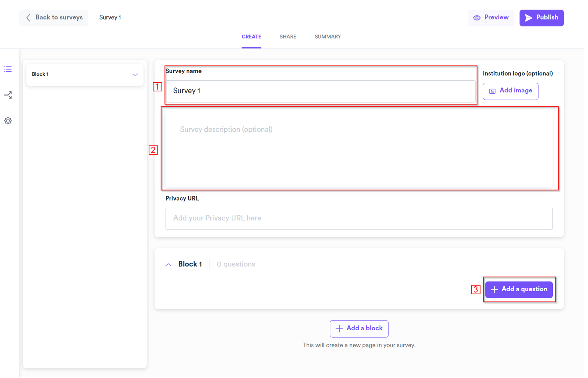The image size is (588, 378).
Task: Click the eye icon in Preview
Action: point(477,18)
